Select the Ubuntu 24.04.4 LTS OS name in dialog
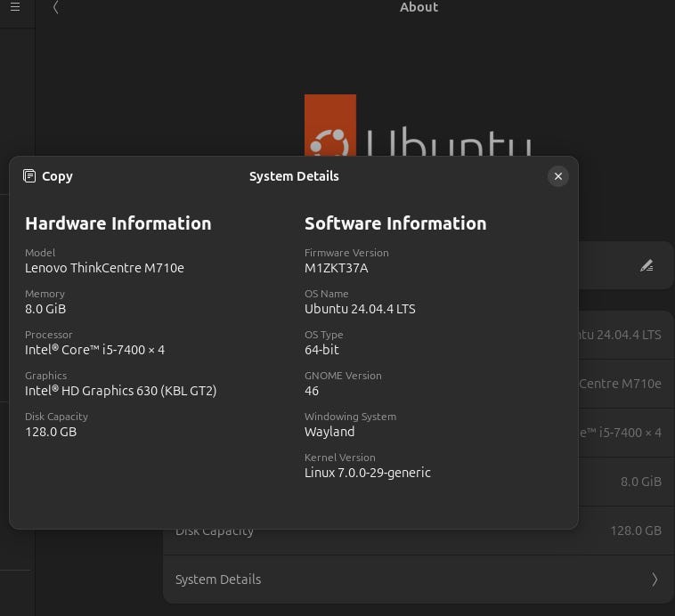Viewport: 675px width, 616px height. [x=360, y=309]
